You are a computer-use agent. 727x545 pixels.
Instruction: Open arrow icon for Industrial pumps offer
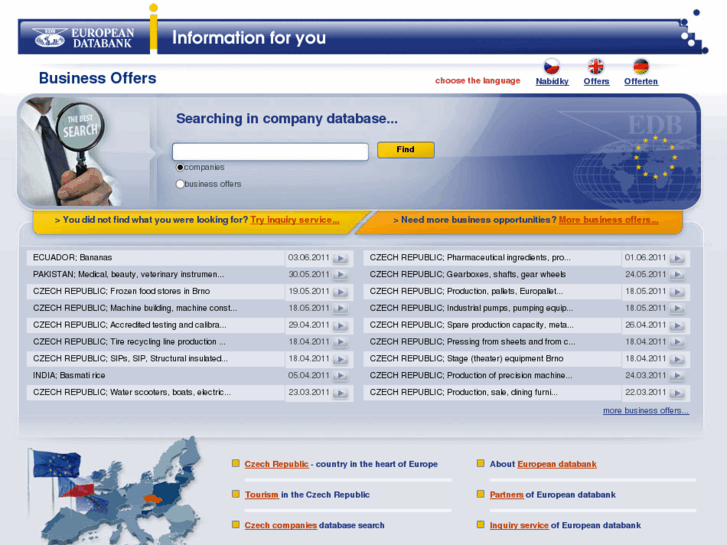pos(677,309)
